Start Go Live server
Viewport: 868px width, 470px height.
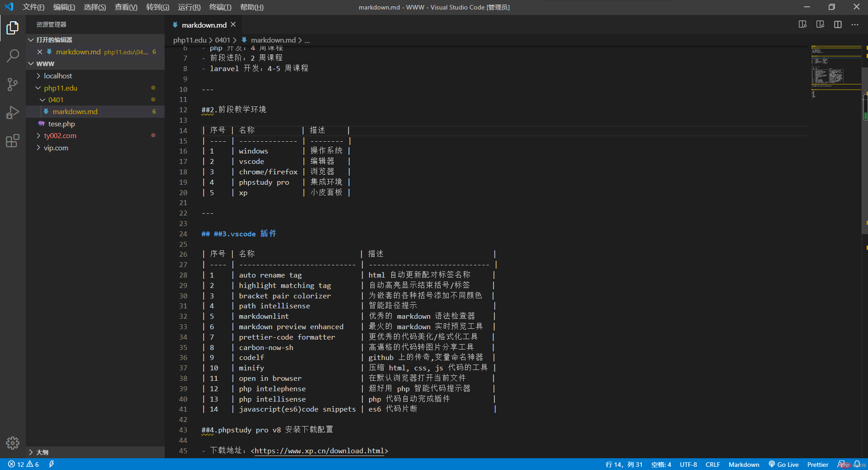tap(784, 465)
